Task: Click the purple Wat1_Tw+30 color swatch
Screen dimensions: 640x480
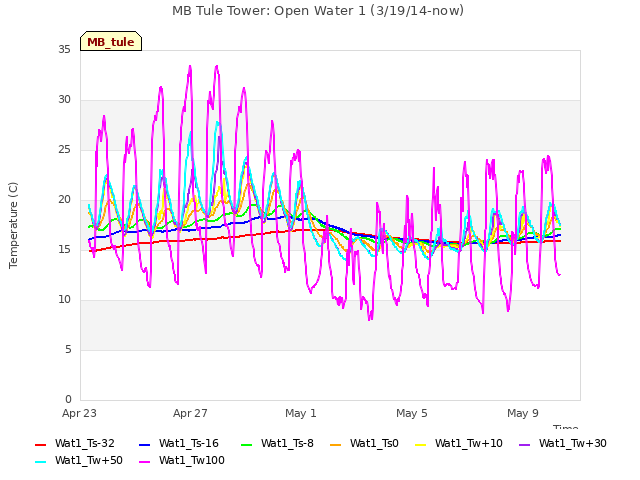Action: point(524,444)
